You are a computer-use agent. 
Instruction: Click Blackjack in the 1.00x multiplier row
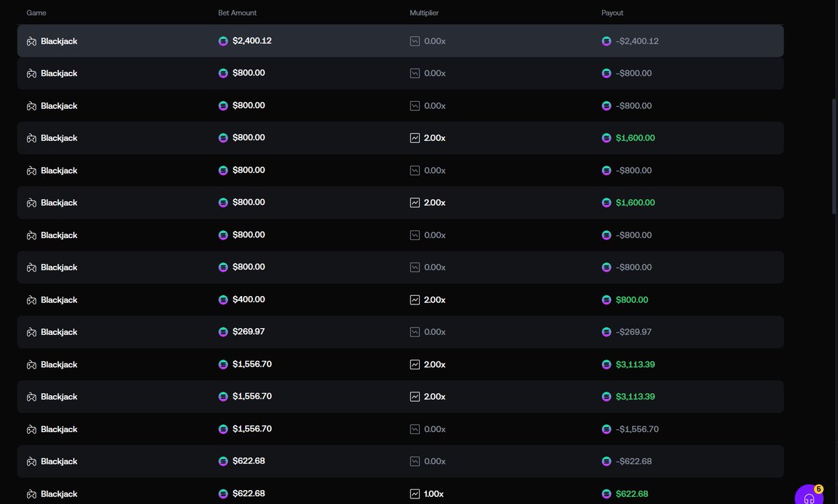(x=59, y=494)
